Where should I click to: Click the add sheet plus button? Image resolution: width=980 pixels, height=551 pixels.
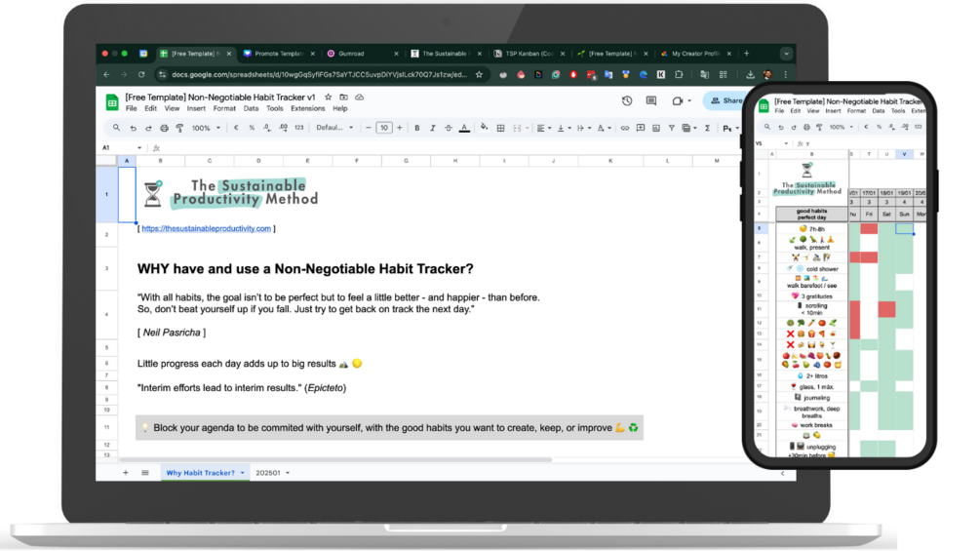pos(126,473)
